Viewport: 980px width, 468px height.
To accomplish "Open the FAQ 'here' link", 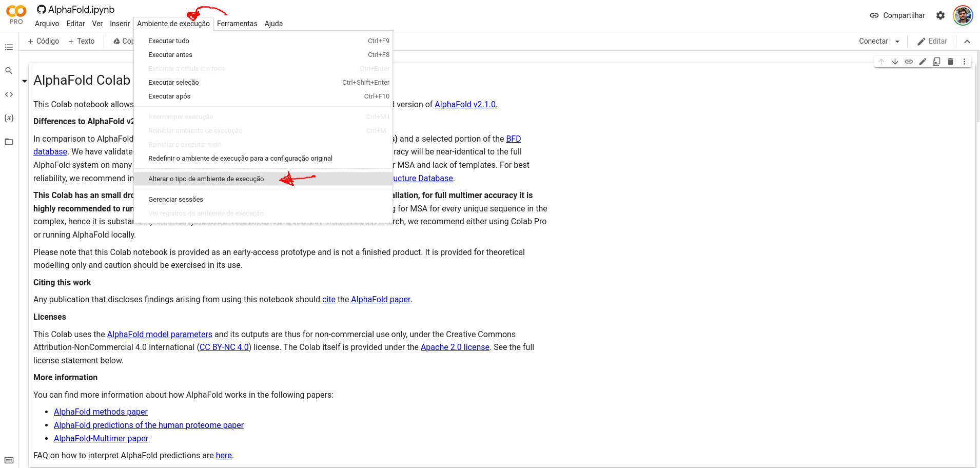I will [x=224, y=456].
